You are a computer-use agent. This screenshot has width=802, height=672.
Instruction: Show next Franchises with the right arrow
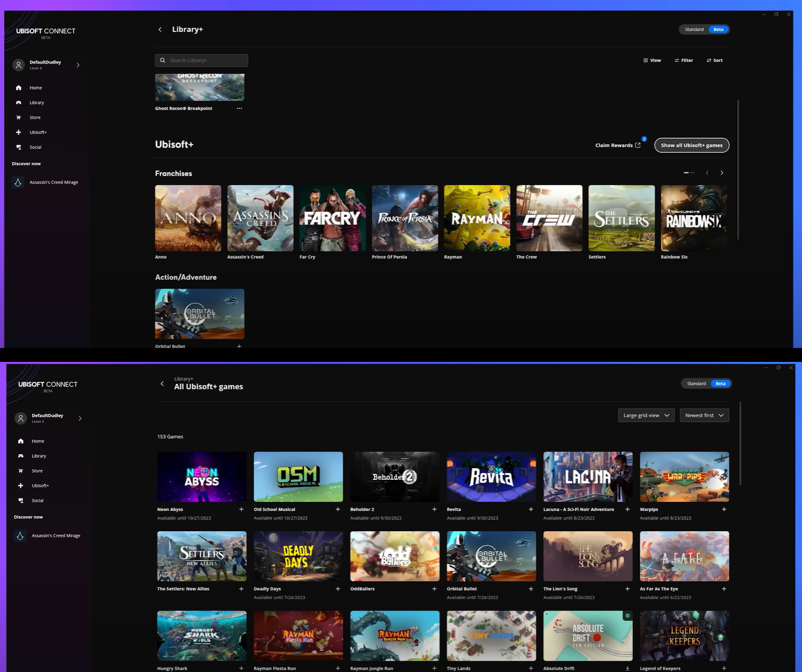[722, 173]
